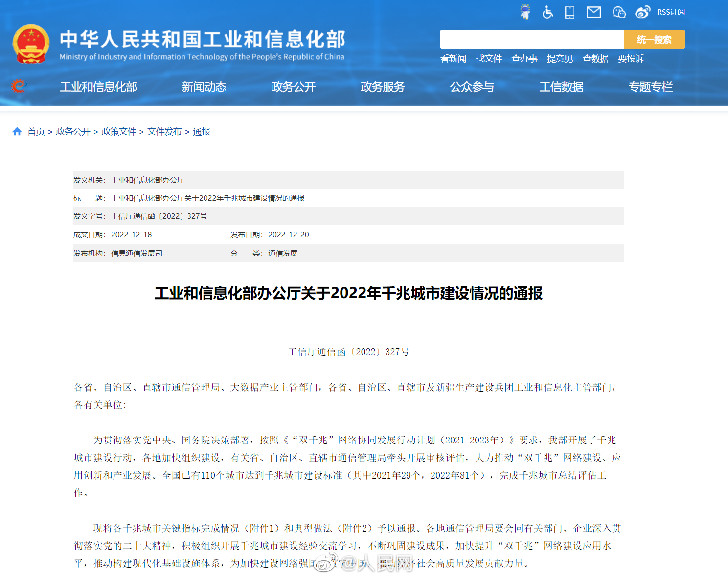Click the 标题 row document title text

pyautogui.click(x=208, y=198)
